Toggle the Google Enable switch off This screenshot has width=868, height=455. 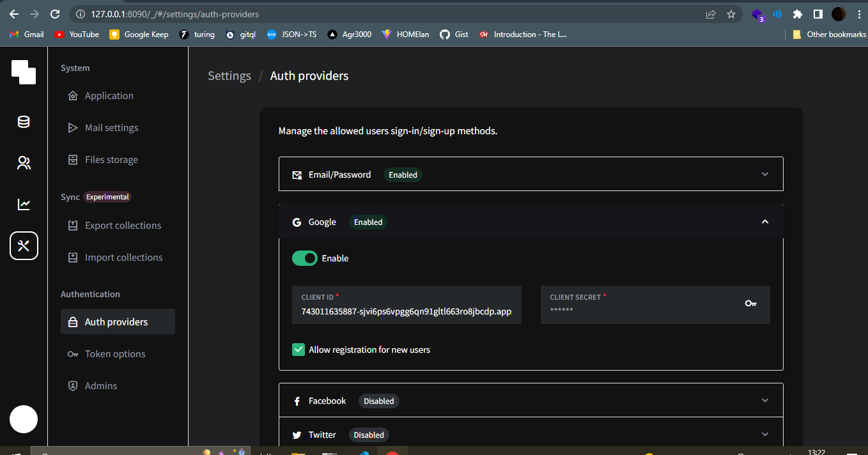click(305, 258)
